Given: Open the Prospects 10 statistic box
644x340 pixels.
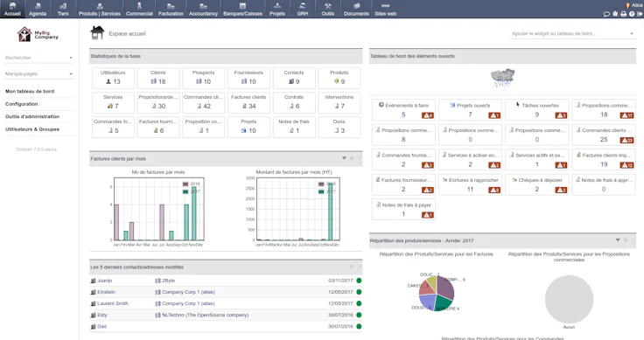Looking at the screenshot, I should coord(203,78).
